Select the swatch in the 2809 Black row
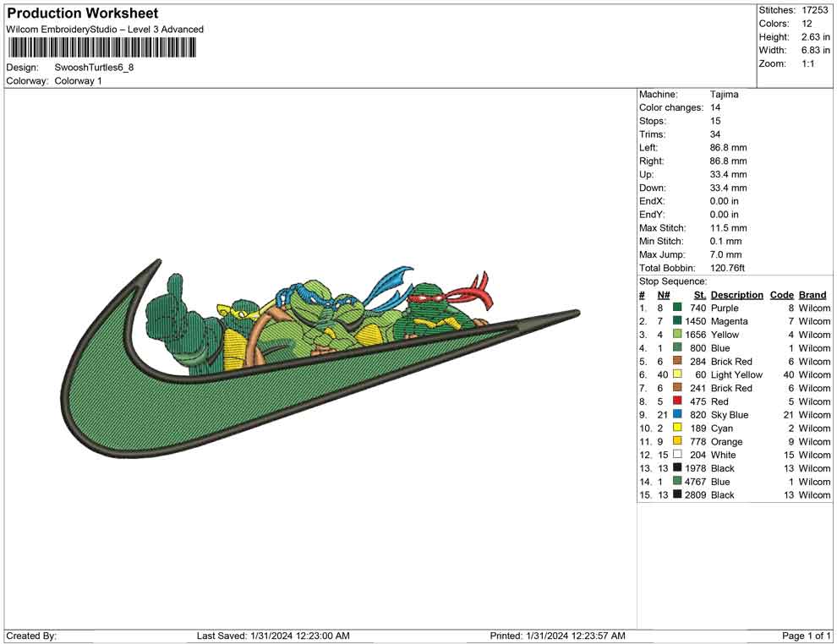837x644 pixels. pos(677,494)
